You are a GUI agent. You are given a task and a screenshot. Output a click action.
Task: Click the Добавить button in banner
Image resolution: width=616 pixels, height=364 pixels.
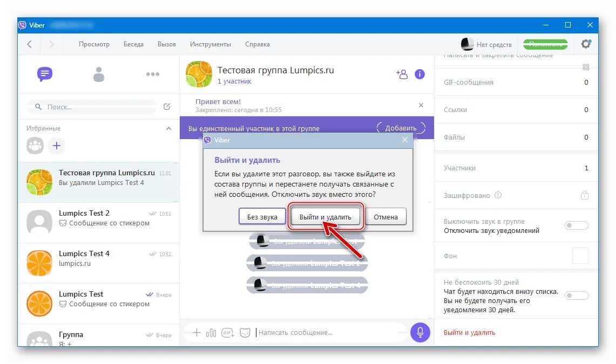(x=401, y=128)
